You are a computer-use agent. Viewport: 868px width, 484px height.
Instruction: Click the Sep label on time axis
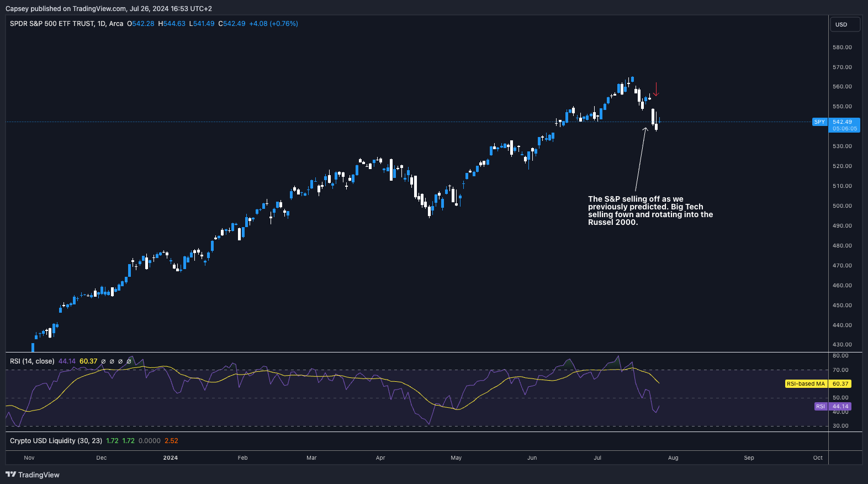749,457
